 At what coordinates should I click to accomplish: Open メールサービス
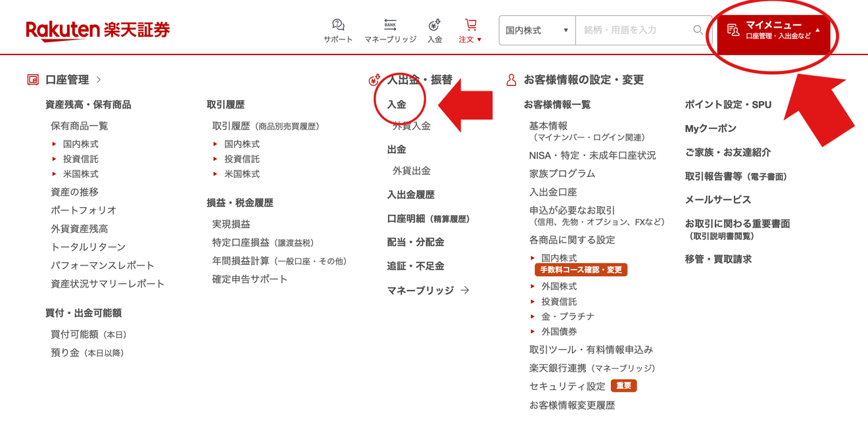pos(718,200)
